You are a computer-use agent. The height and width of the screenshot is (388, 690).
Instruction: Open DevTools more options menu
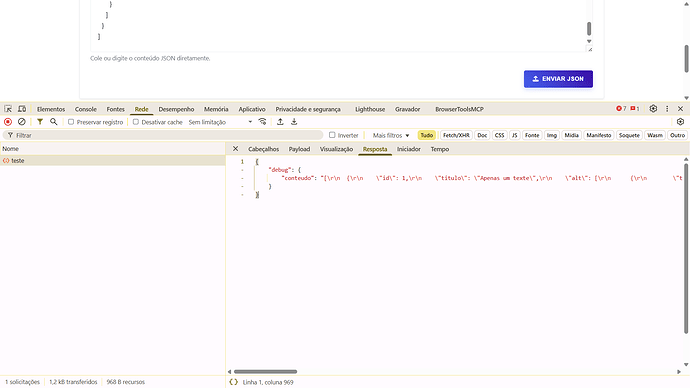(667, 109)
